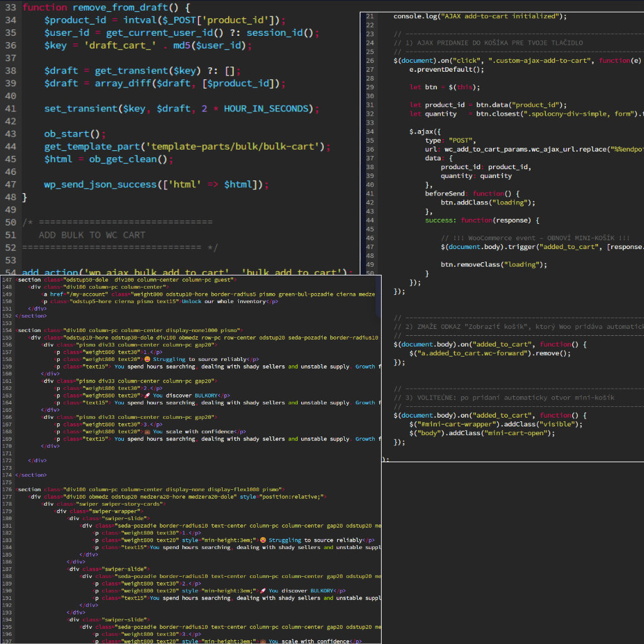Click e.preventDefault() call in JavaScript
This screenshot has width=644, height=644.
point(447,69)
